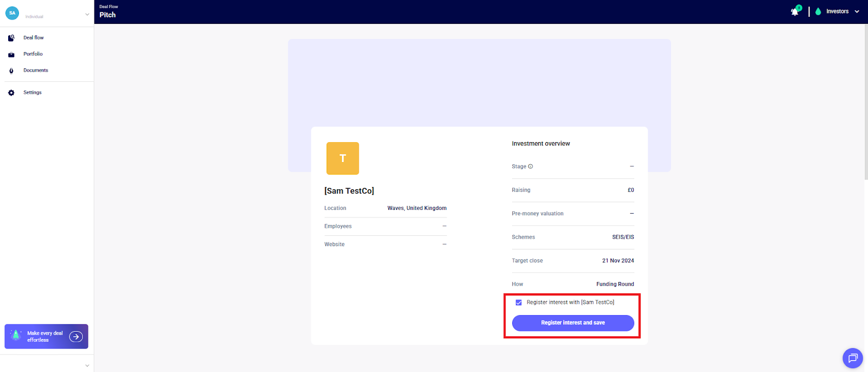Go to the Deal flow menu item
This screenshot has height=372, width=868.
(34, 38)
